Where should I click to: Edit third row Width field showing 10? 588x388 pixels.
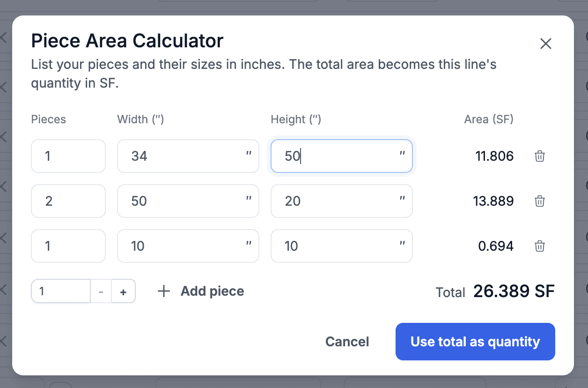(188, 246)
